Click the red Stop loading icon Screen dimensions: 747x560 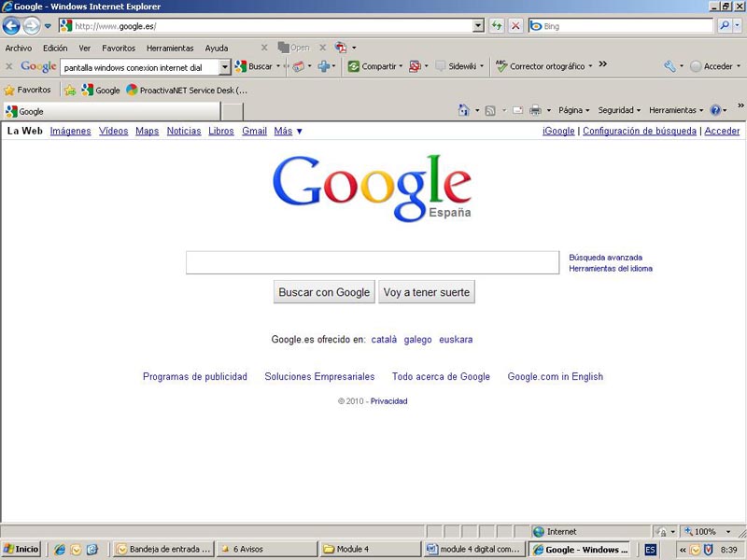click(515, 26)
